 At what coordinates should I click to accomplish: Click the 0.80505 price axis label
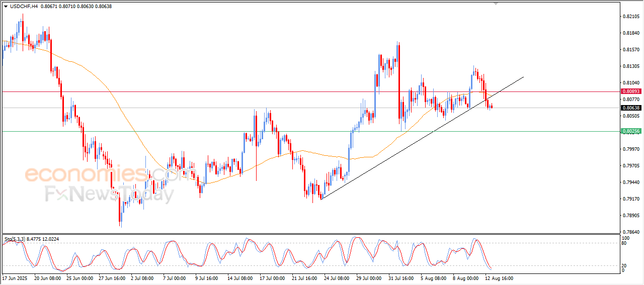tap(631, 116)
